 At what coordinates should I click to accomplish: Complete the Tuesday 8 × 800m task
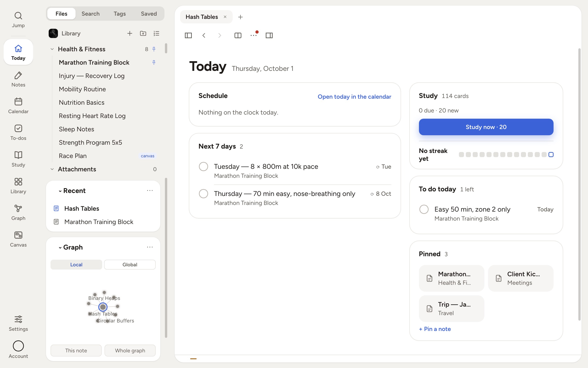pyautogui.click(x=203, y=167)
